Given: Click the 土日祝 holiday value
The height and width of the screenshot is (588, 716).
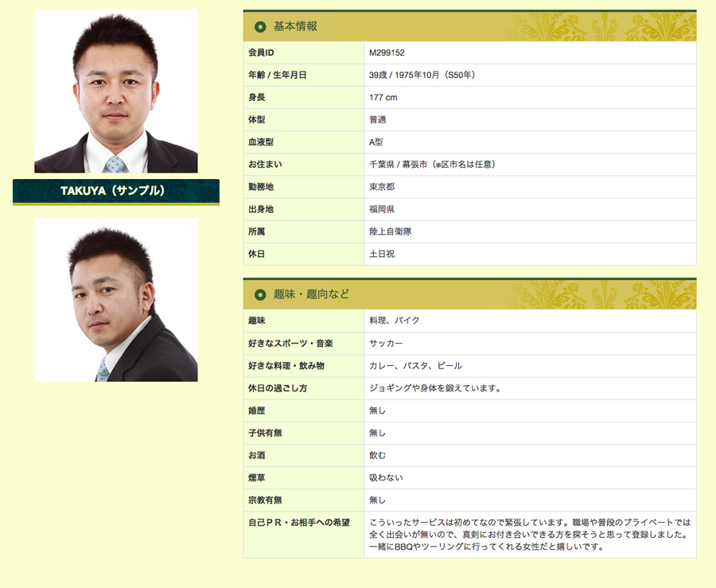Looking at the screenshot, I should (x=382, y=254).
